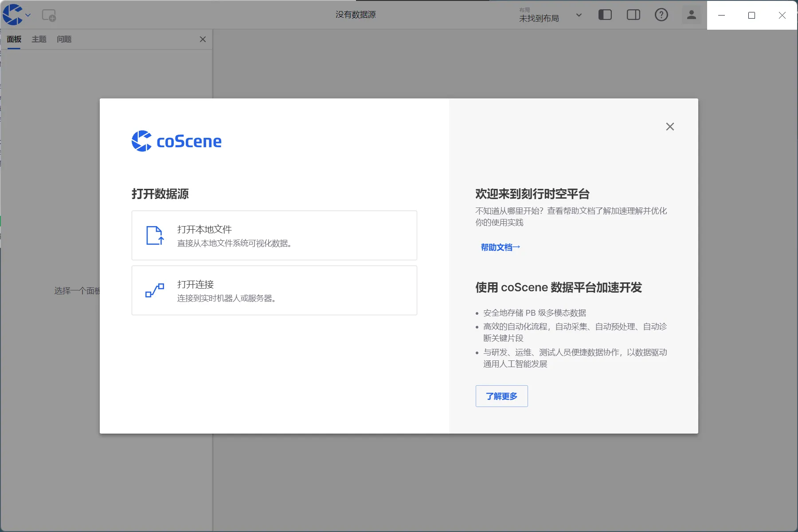Minimize the application window
Image resolution: width=798 pixels, height=532 pixels.
tap(722, 15)
